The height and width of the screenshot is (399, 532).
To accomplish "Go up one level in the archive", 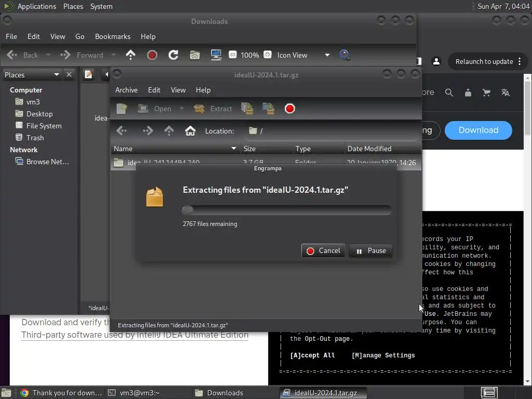I will [x=169, y=130].
